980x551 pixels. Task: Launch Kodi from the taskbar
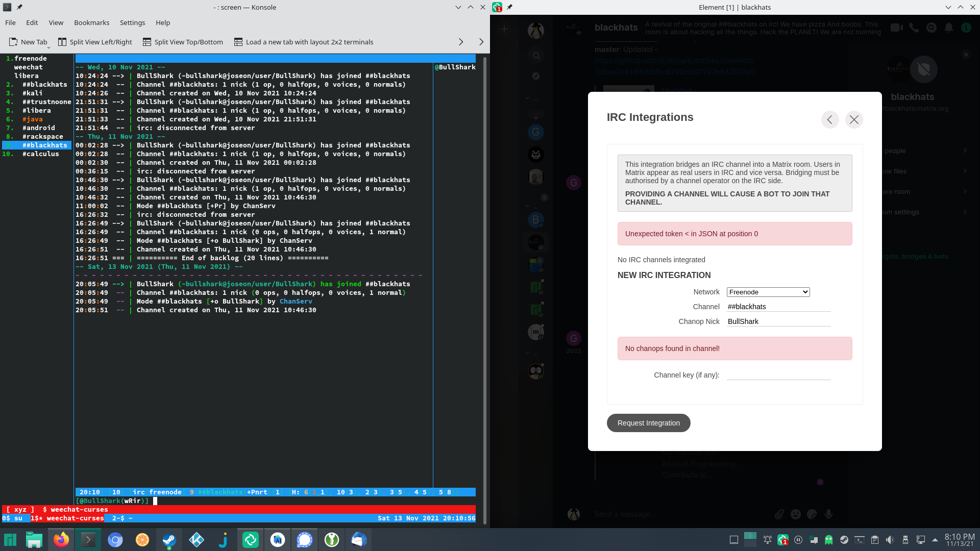[x=197, y=540]
